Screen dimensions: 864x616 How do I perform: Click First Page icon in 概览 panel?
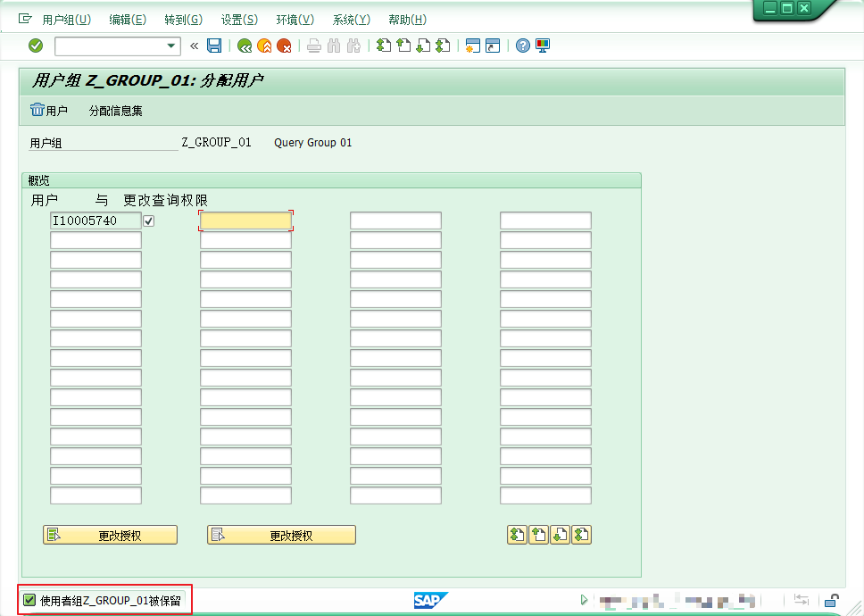point(517,535)
